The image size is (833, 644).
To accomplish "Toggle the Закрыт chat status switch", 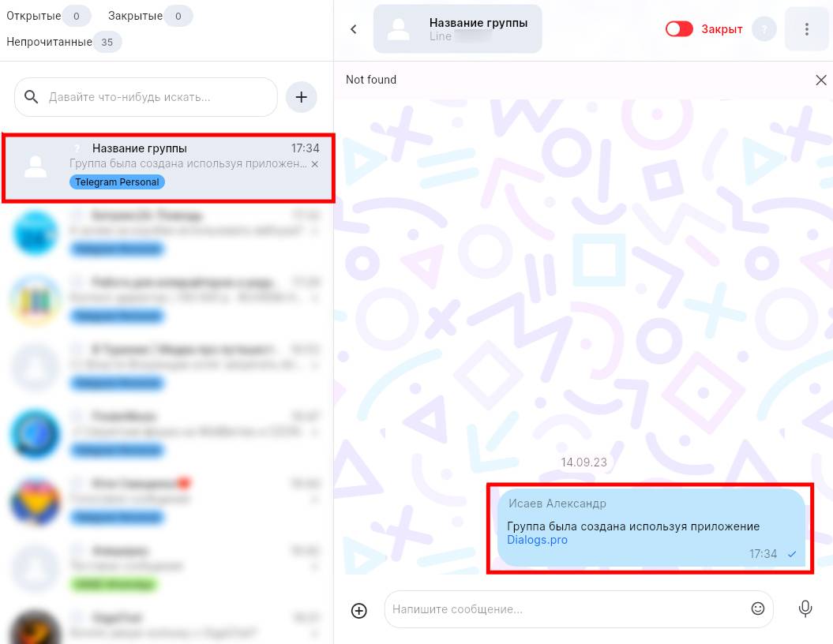I will pos(679,29).
